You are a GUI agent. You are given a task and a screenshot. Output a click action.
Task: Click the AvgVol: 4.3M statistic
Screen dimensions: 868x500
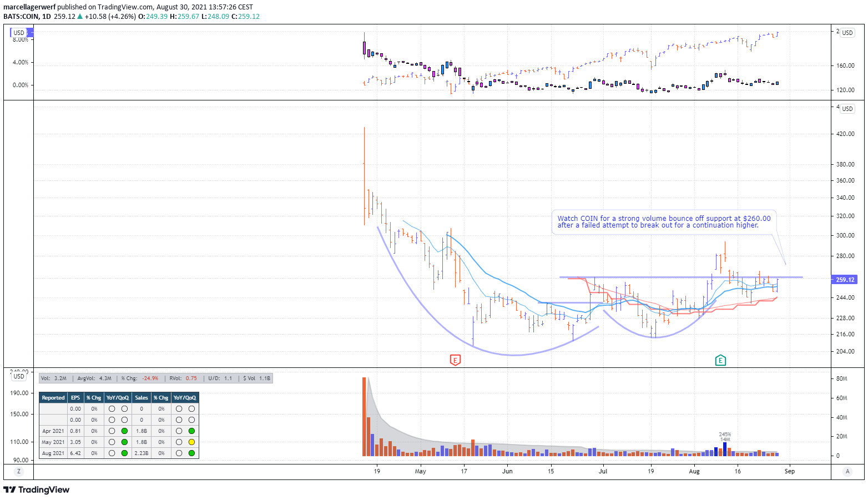[94, 378]
